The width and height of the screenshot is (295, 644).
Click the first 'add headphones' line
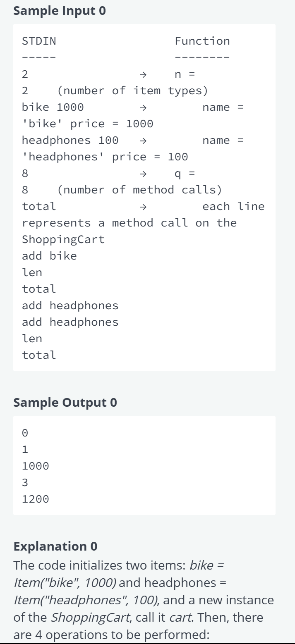tap(70, 305)
